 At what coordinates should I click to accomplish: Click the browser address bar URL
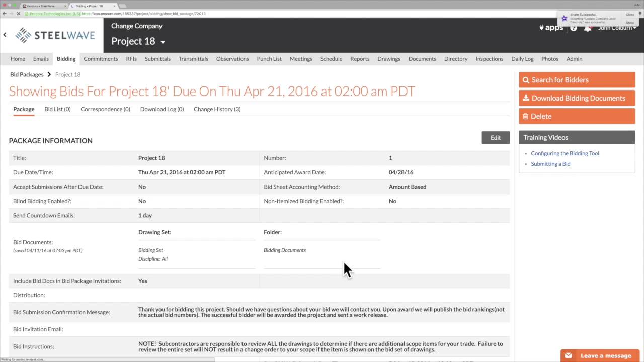click(143, 14)
